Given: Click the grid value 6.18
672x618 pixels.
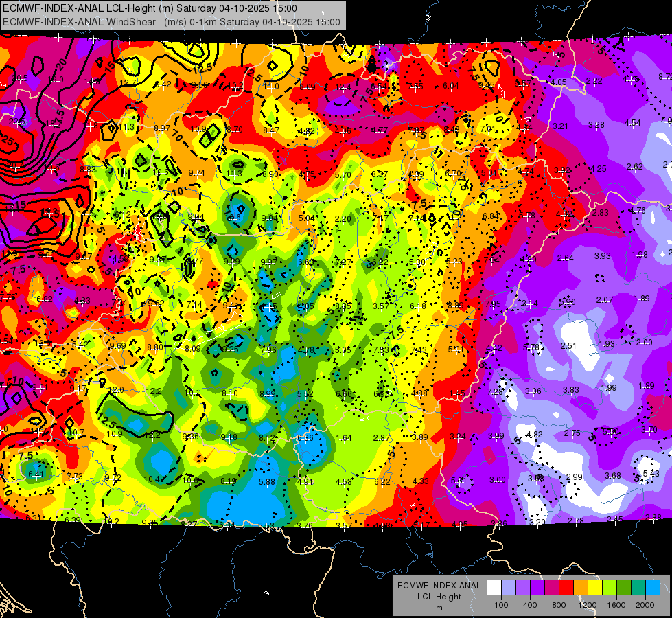Looking at the screenshot, I should (x=418, y=306).
